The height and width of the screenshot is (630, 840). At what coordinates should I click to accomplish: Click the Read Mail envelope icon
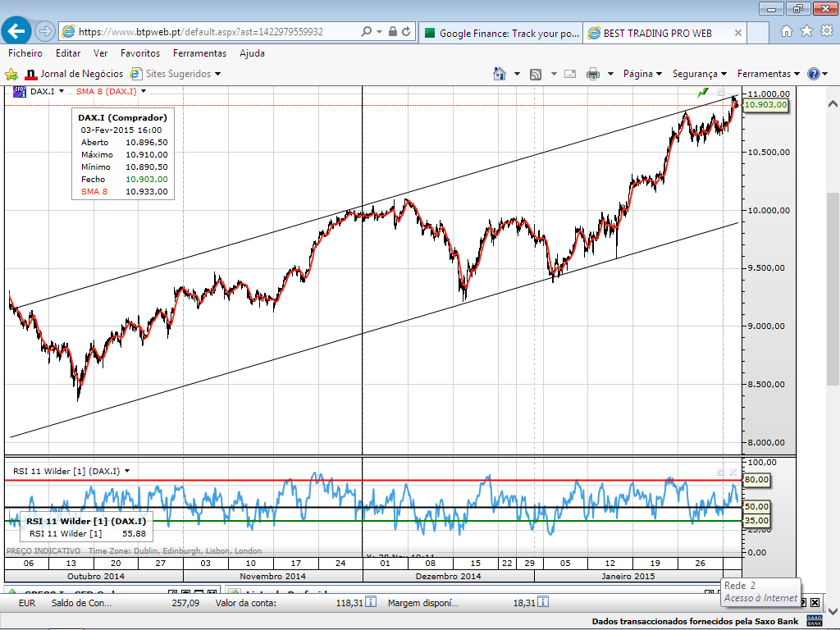(x=570, y=74)
